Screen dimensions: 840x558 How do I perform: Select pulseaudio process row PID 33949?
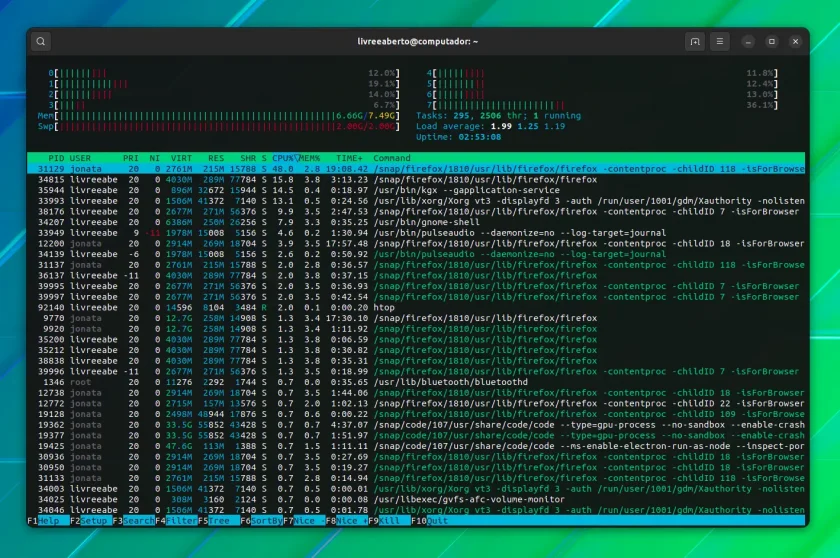coord(416,233)
